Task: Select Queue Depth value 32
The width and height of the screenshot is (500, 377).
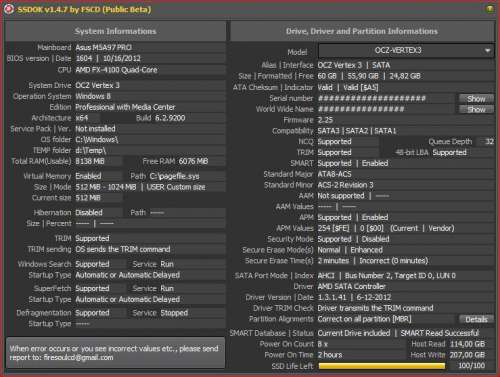Action: pyautogui.click(x=489, y=142)
